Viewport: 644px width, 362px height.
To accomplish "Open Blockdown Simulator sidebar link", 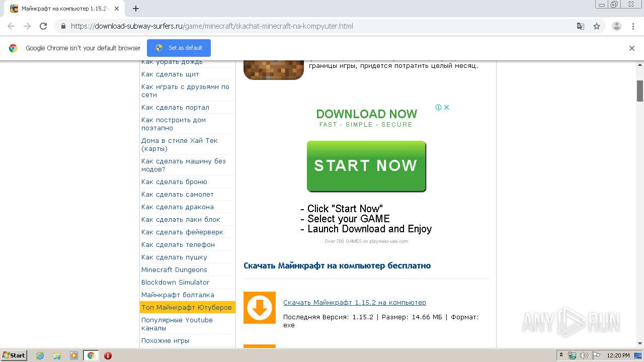I will pos(175,282).
